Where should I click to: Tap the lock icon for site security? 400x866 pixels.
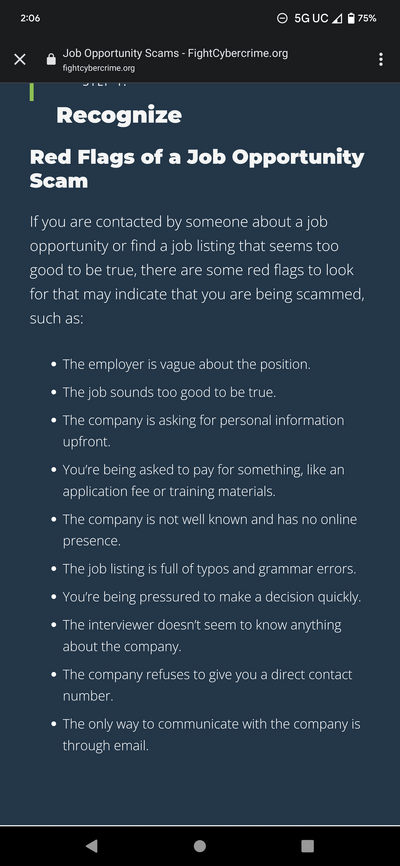pos(51,60)
